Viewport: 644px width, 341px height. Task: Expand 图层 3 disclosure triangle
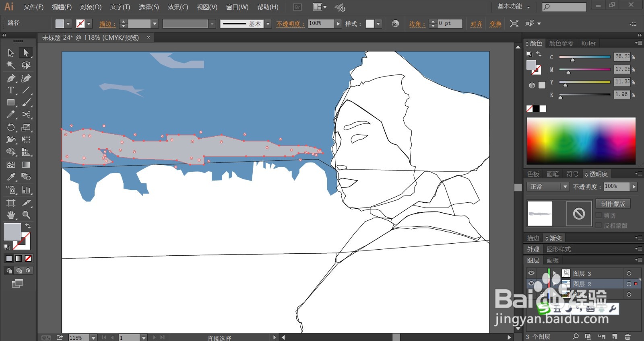pos(555,273)
